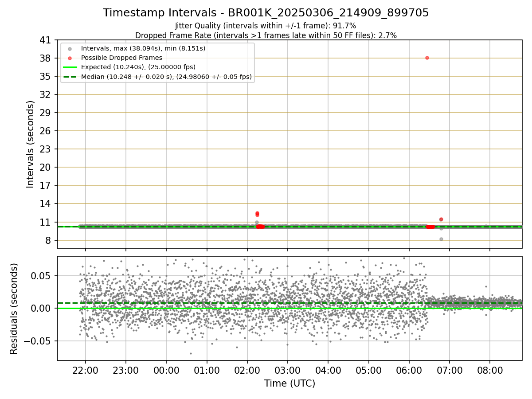Click the x-axis tick label "02:00"
The width and height of the screenshot is (532, 399).
247,371
